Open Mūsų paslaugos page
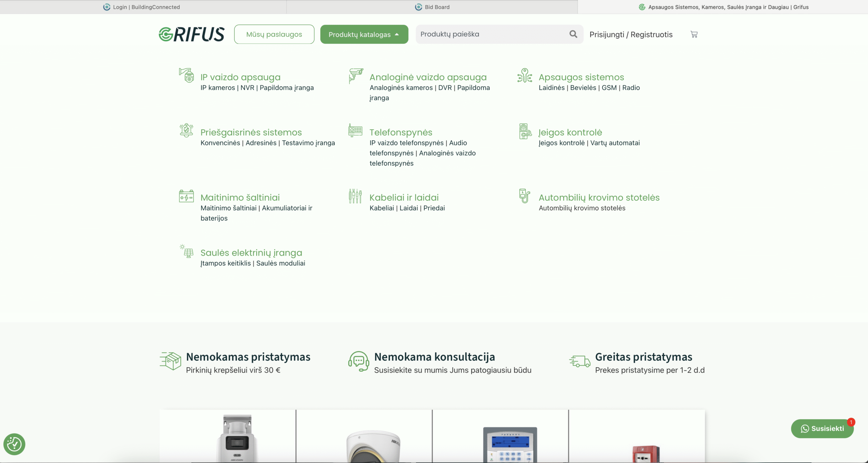Viewport: 868px width, 463px height. click(x=274, y=34)
